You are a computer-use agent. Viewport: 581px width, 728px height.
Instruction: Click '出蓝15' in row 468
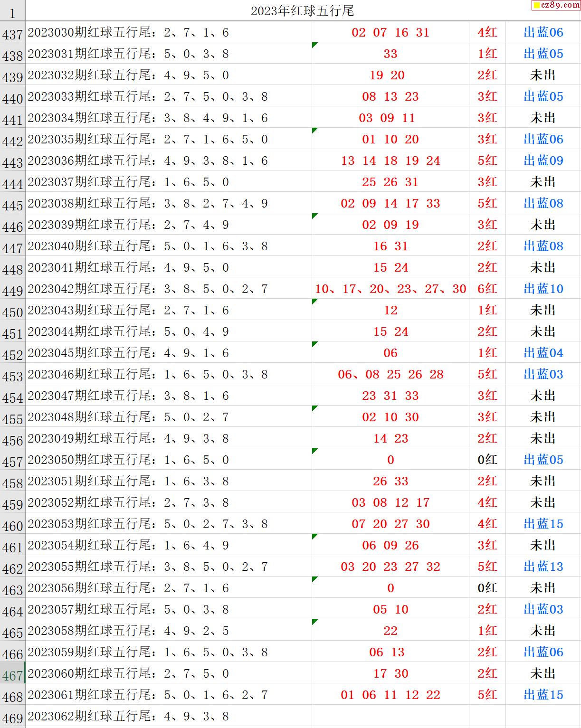coord(543,695)
